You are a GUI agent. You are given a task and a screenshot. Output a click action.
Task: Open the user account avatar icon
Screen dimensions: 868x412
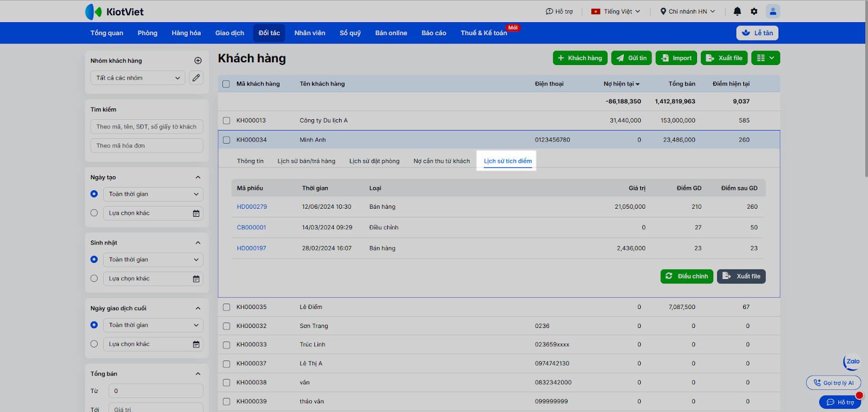pyautogui.click(x=773, y=11)
